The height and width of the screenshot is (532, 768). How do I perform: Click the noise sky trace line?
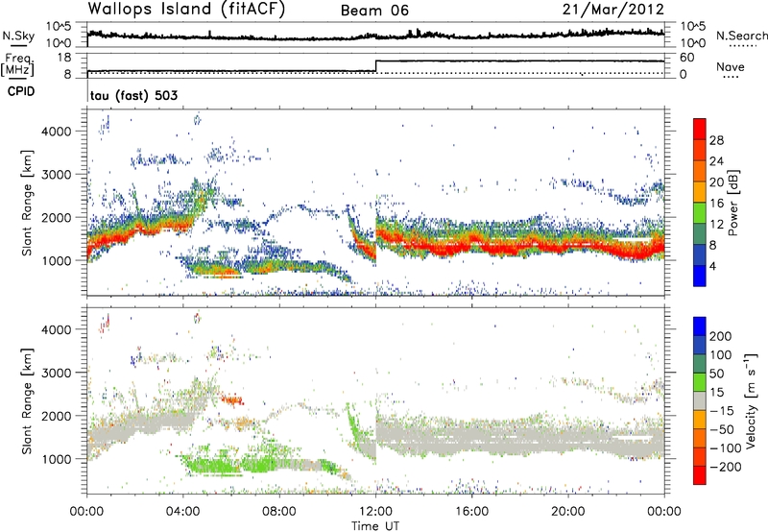(x=375, y=36)
